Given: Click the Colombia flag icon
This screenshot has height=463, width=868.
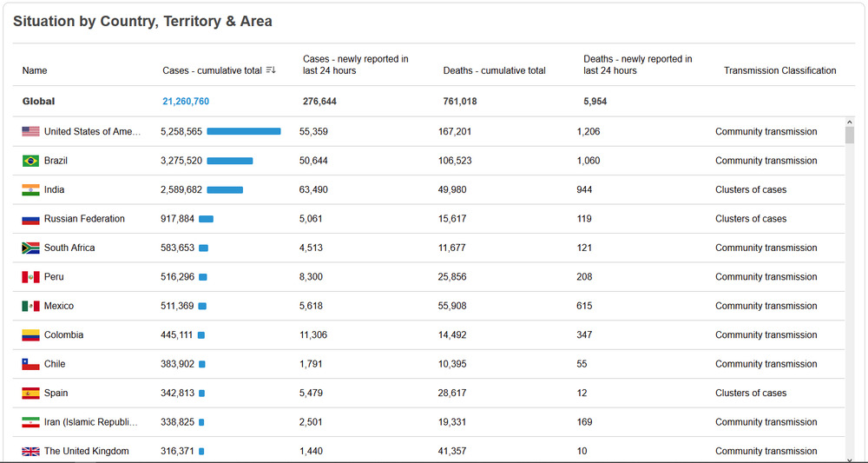Looking at the screenshot, I should 31,335.
